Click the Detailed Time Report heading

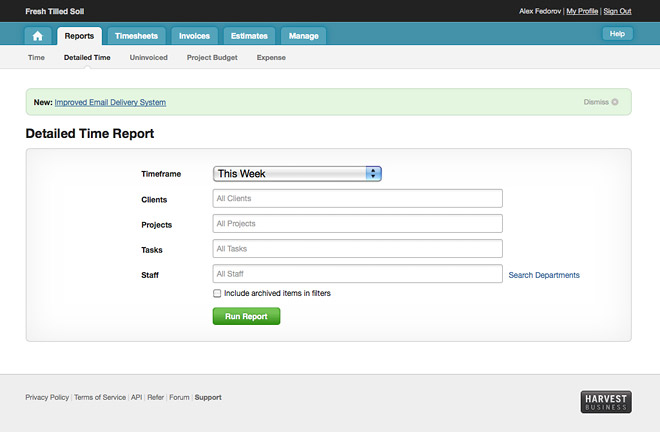tap(90, 133)
